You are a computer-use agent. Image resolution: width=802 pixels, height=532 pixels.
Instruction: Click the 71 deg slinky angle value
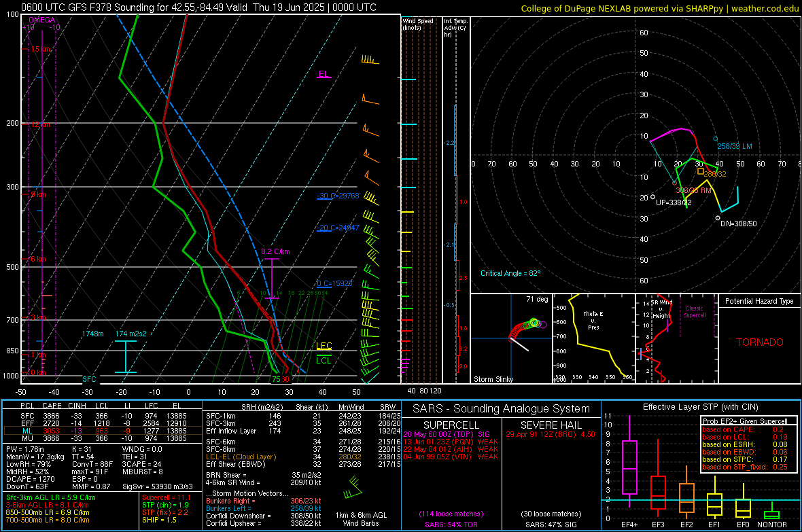coord(537,299)
